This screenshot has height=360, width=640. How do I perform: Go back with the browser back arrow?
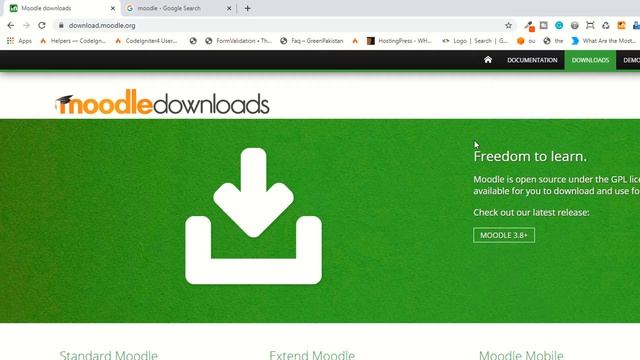(11, 25)
